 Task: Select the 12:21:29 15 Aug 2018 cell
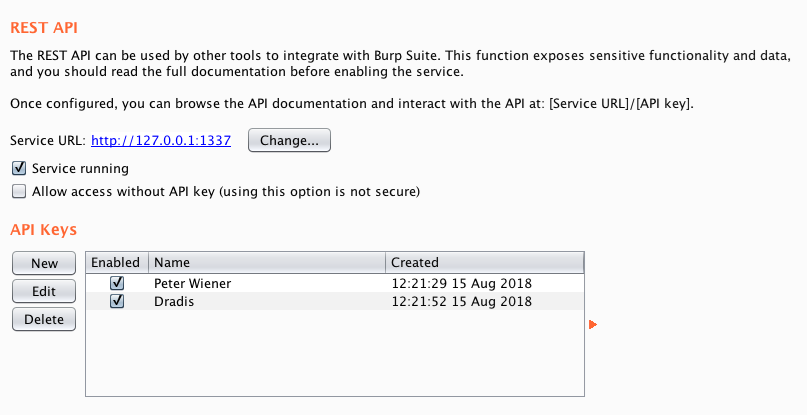[x=461, y=283]
